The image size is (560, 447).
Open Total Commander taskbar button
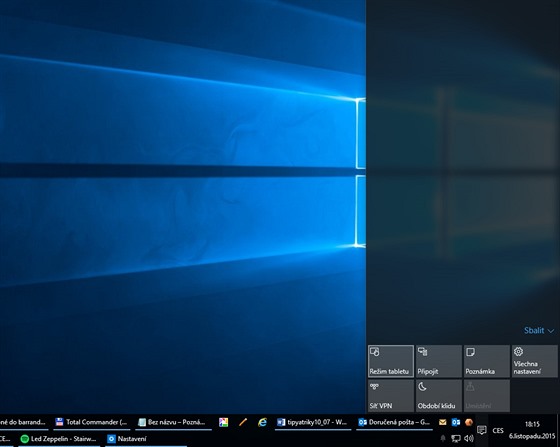(x=91, y=422)
